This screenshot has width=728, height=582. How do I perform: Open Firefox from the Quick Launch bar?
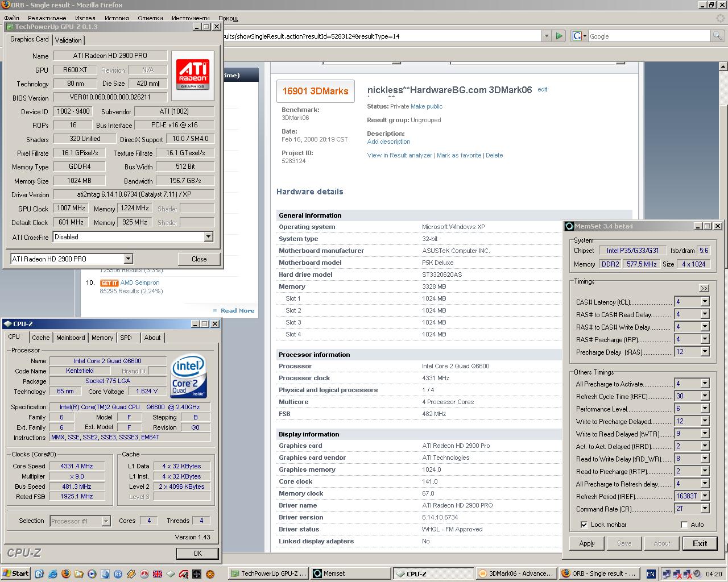[65, 573]
